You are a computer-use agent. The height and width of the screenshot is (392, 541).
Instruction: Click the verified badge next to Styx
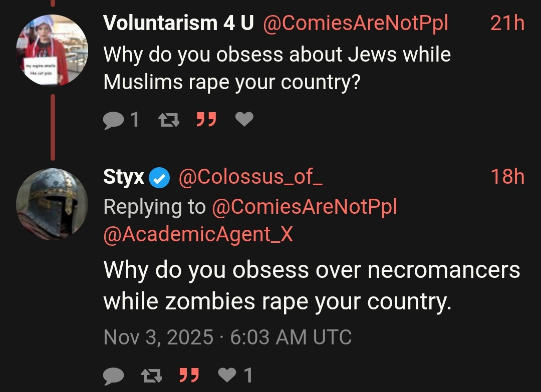tap(159, 178)
